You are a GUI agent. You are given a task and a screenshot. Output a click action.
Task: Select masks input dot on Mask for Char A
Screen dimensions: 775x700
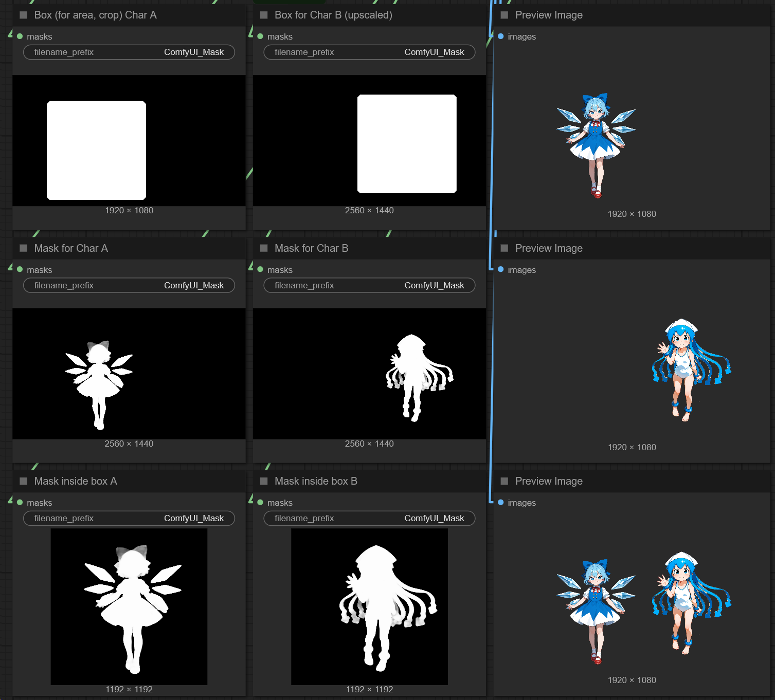point(20,269)
